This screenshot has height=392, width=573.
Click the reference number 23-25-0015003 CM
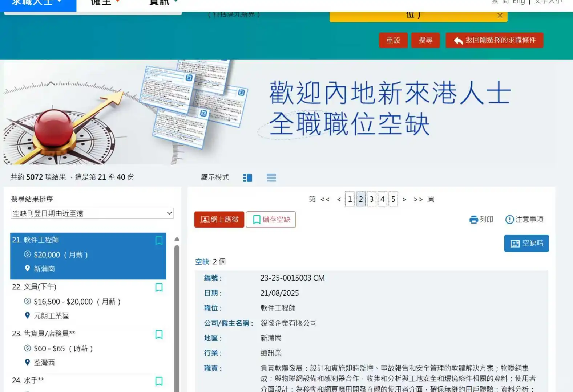(292, 278)
